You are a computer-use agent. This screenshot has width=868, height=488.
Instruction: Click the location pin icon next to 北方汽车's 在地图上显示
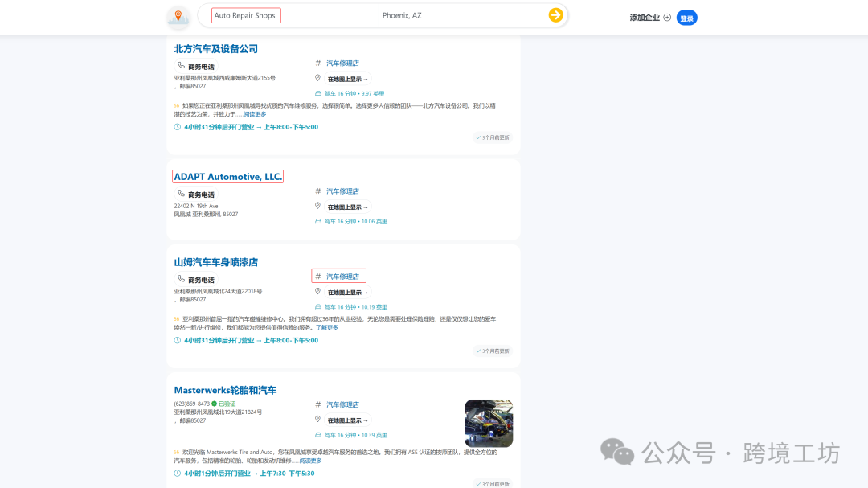317,78
